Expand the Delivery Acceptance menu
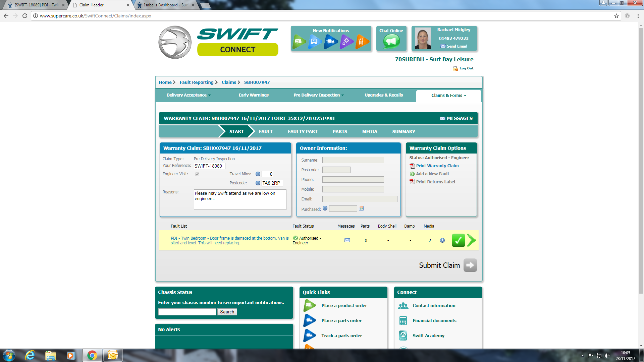 (189, 95)
